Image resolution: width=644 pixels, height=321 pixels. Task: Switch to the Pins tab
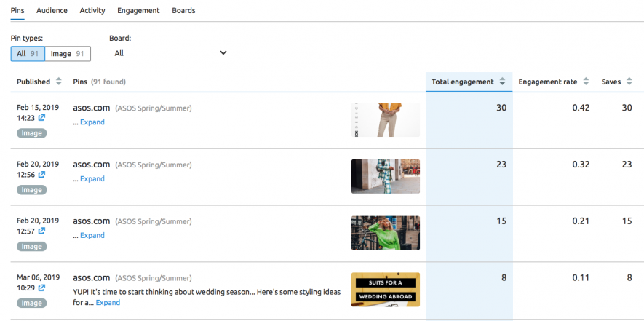click(17, 11)
